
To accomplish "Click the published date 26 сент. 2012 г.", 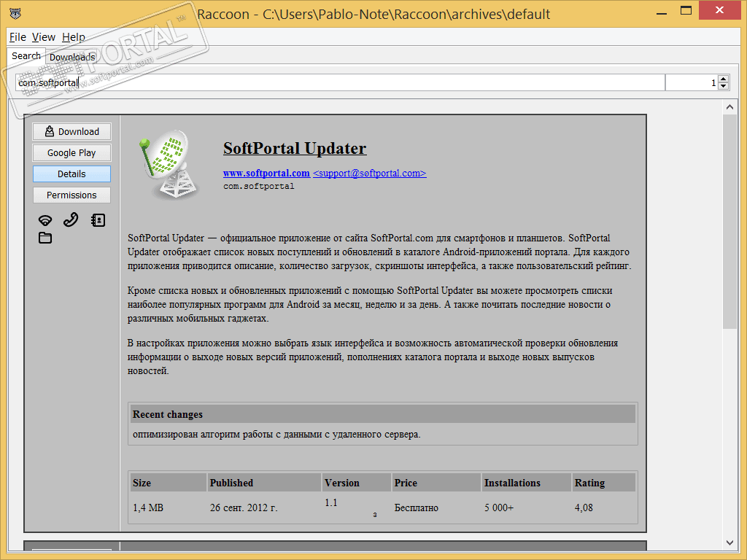I will coord(244,507).
